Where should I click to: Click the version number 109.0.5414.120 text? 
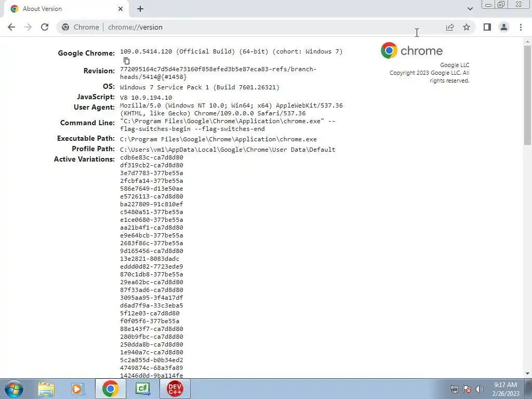click(146, 51)
